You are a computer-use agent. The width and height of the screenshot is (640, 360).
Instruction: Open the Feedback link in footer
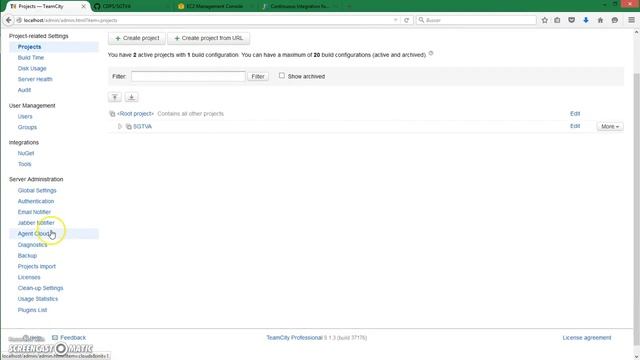73,338
